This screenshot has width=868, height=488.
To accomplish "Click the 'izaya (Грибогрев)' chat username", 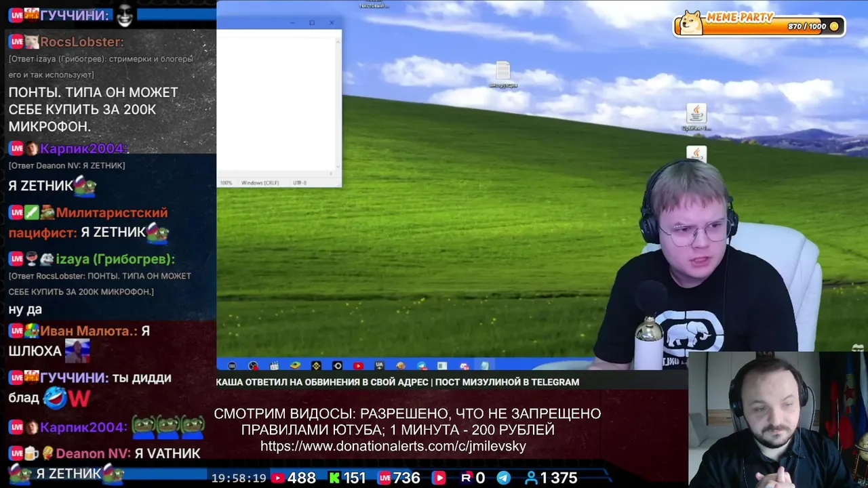I will [115, 259].
